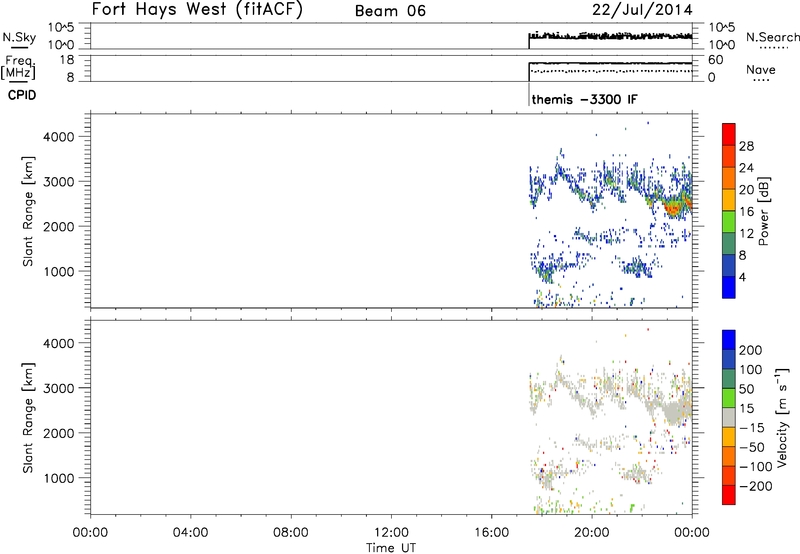Screen dimensions: 800x554
Task: Click the "N.Search" legend label
Action: coord(773,37)
